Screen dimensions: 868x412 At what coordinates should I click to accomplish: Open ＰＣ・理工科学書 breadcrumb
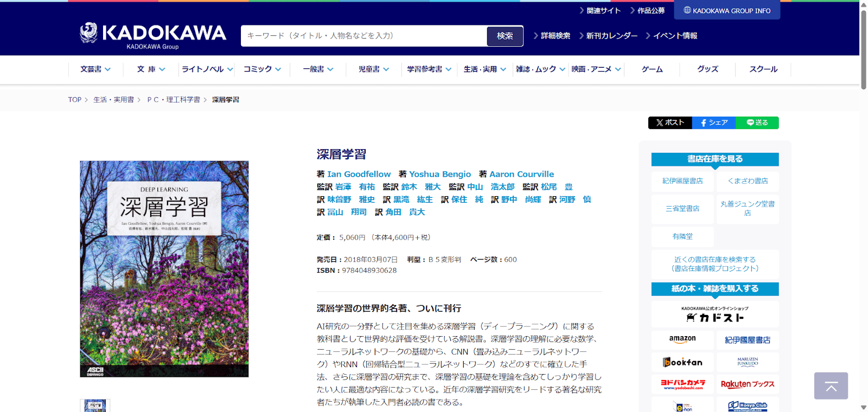(x=174, y=100)
